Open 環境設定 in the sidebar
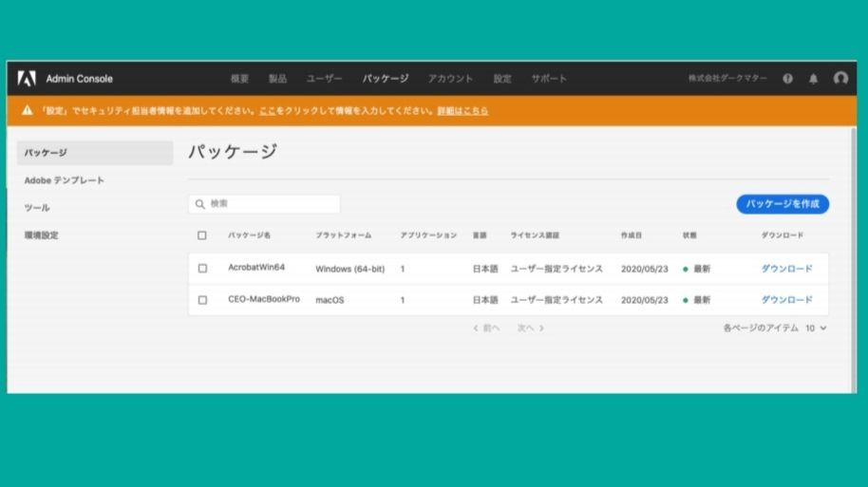Image resolution: width=868 pixels, height=487 pixels. tap(42, 235)
